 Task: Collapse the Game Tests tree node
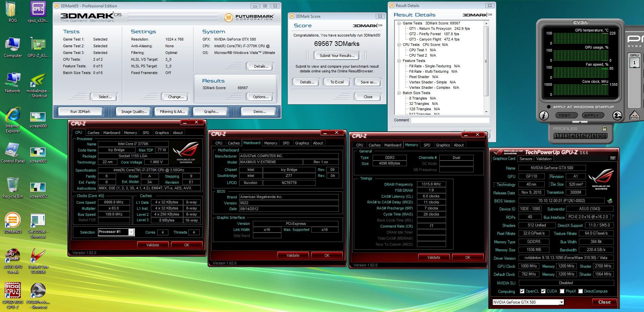(399, 23)
